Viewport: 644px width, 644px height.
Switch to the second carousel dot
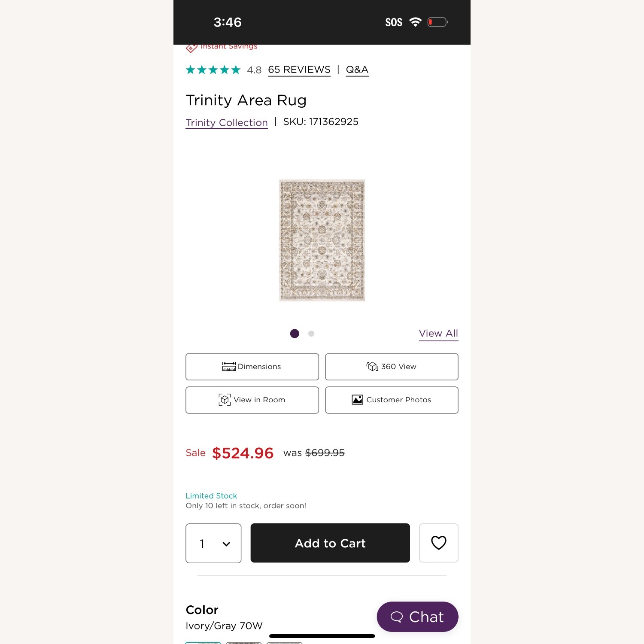pos(311,334)
